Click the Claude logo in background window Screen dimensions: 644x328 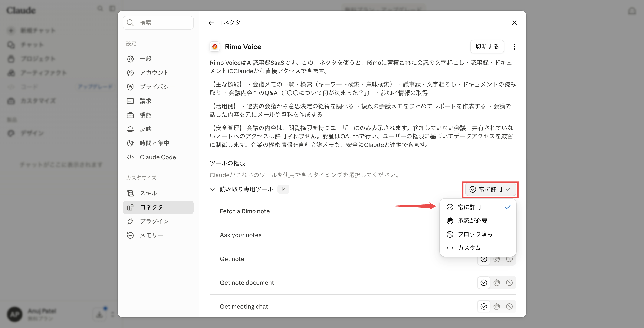coord(21,10)
